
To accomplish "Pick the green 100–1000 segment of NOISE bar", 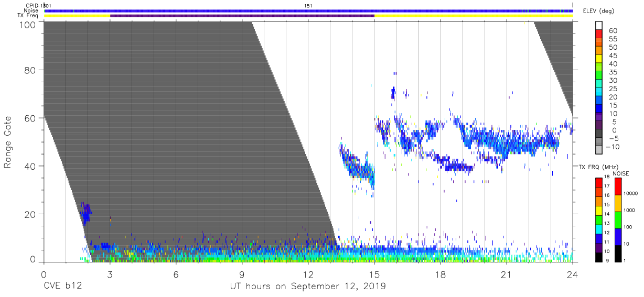I will click(617, 219).
